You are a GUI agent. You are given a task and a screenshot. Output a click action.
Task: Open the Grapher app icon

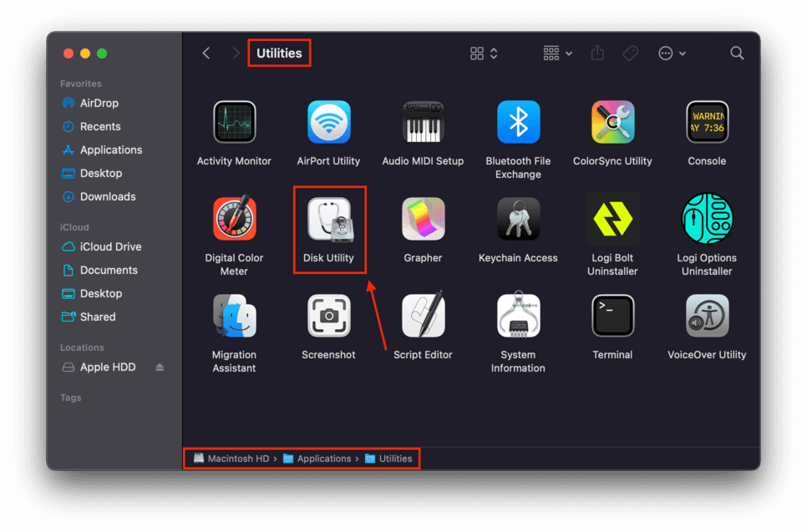tap(423, 219)
